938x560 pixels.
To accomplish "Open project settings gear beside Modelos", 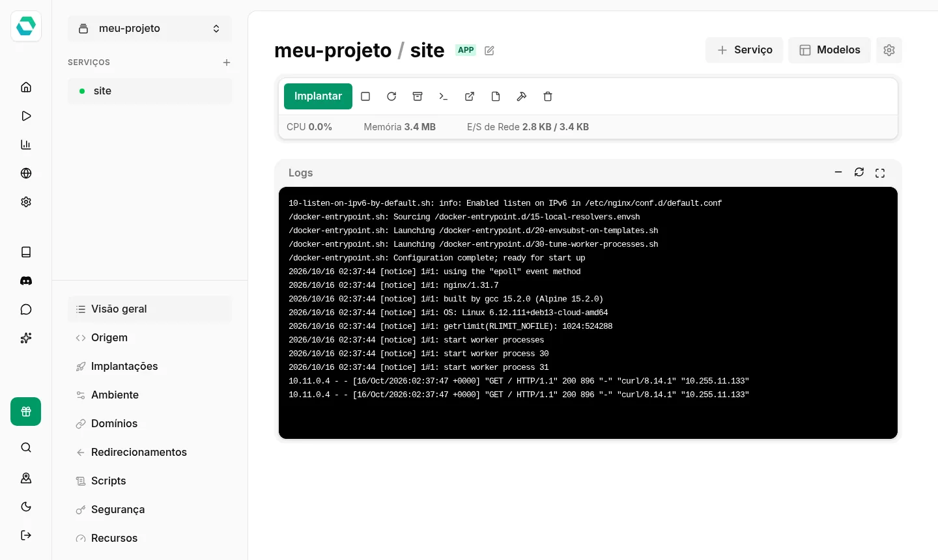I will 889,50.
